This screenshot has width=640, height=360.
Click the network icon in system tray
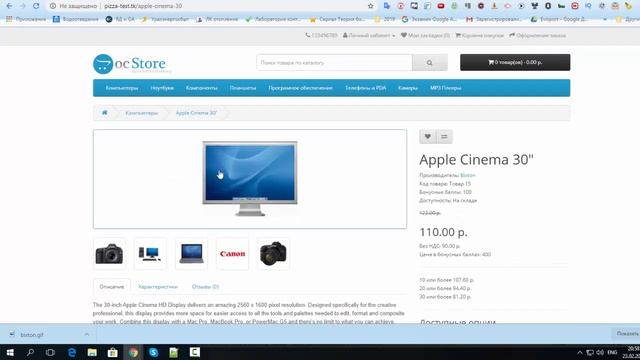pos(590,352)
